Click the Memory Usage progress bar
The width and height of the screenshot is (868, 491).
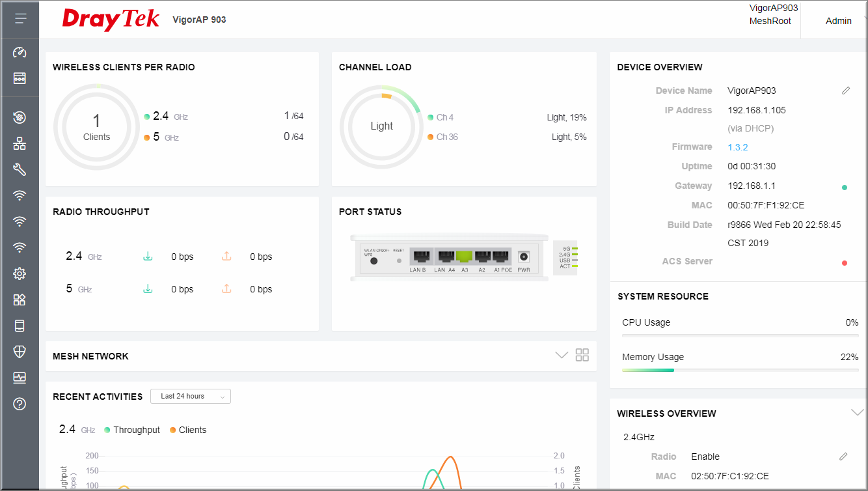[x=740, y=370]
